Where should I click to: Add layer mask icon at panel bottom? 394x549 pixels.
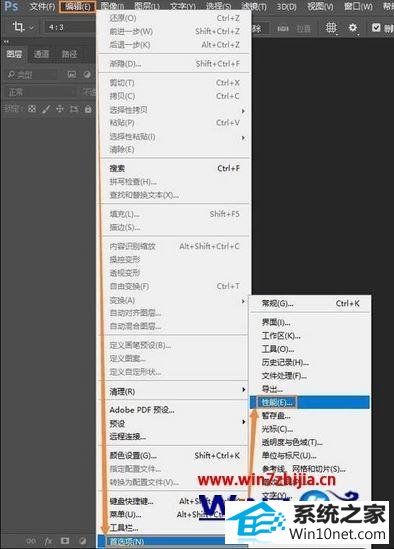(x=65, y=541)
